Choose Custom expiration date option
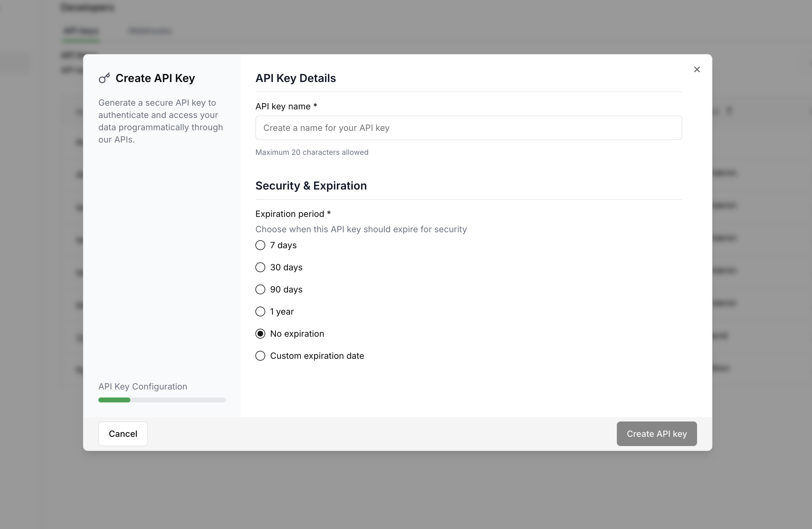Viewport: 812px width, 529px height. tap(260, 356)
